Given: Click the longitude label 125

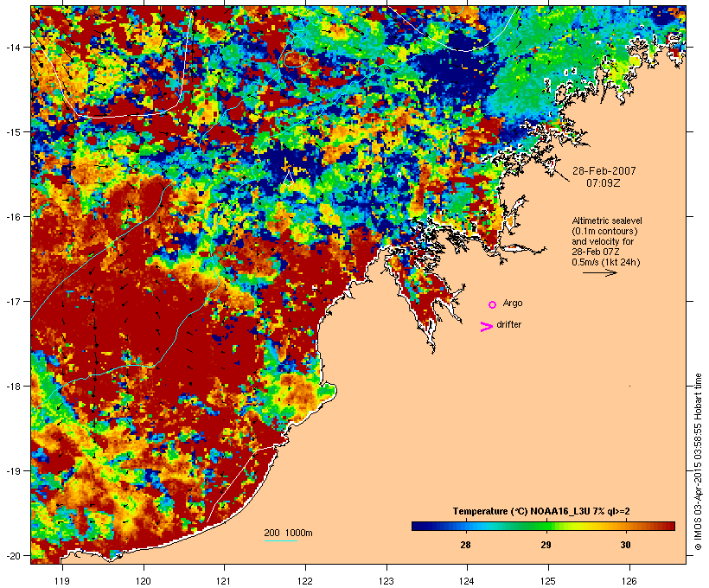Looking at the screenshot, I should 548,581.
